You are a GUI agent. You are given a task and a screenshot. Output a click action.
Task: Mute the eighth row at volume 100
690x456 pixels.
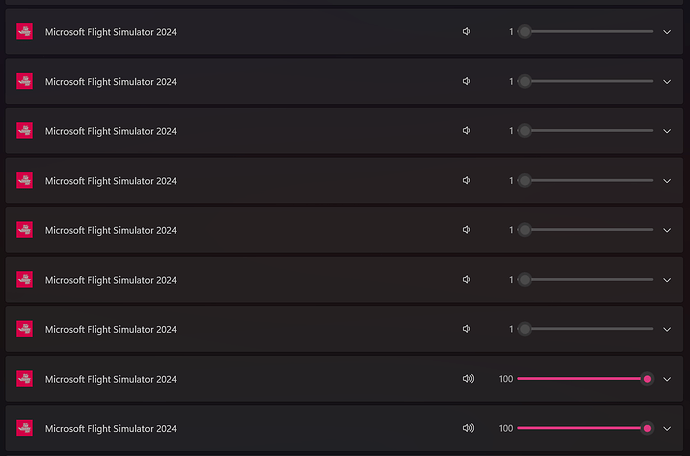tap(468, 379)
